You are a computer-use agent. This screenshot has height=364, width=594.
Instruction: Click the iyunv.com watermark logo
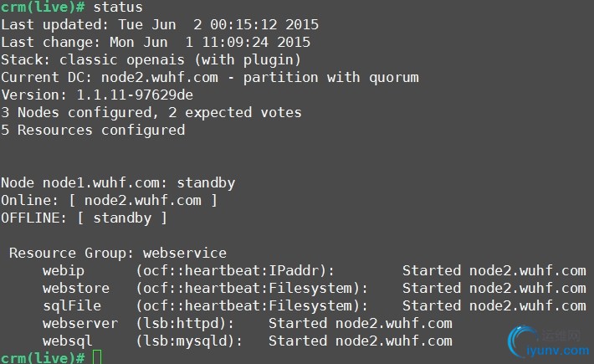(549, 342)
